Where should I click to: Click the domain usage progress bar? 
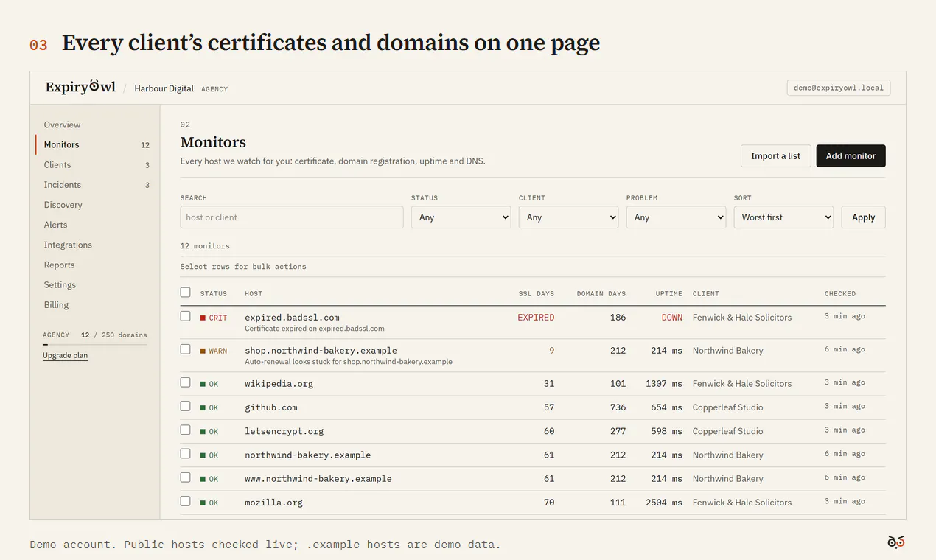[95, 345]
